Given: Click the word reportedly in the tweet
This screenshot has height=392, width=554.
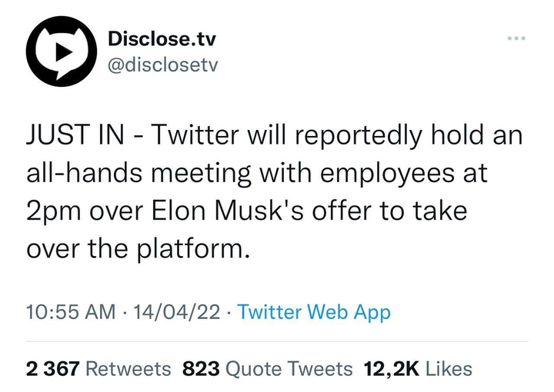Looking at the screenshot, I should click(359, 136).
